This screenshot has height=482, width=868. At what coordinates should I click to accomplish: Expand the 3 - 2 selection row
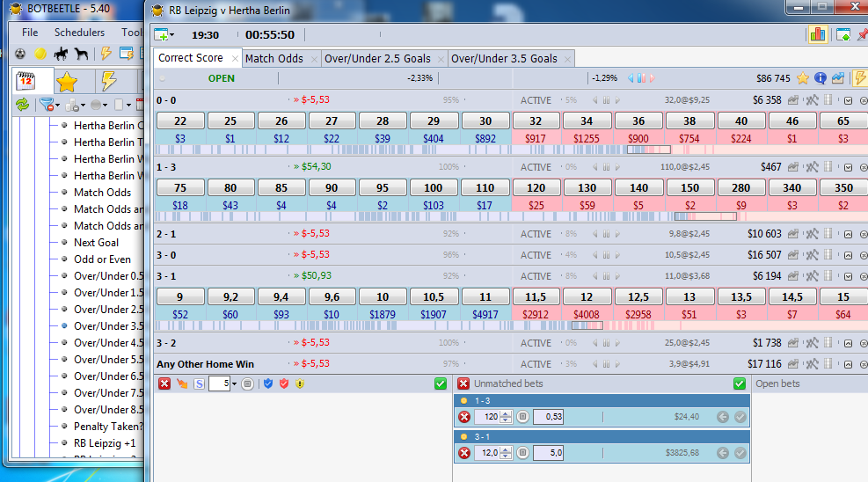coord(848,343)
